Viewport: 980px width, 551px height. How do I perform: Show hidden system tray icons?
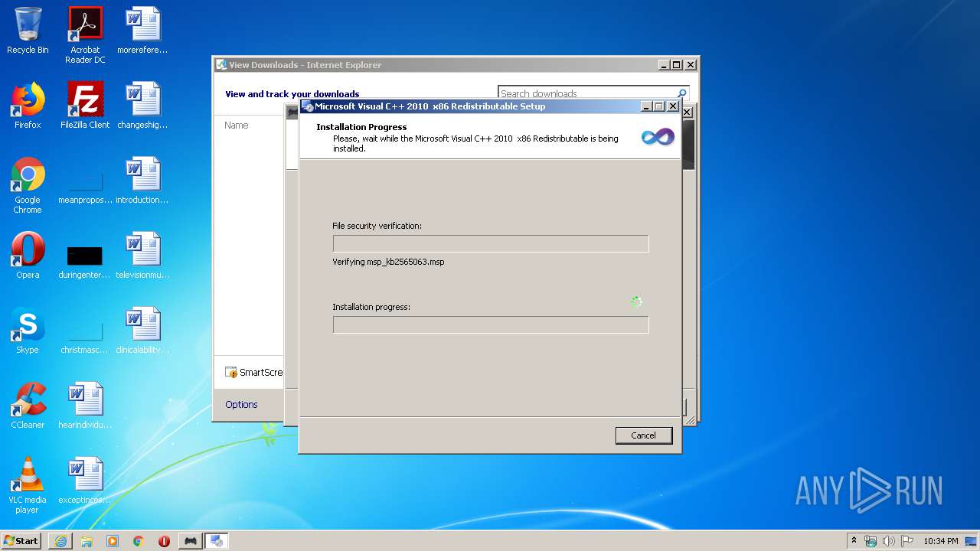[854, 541]
